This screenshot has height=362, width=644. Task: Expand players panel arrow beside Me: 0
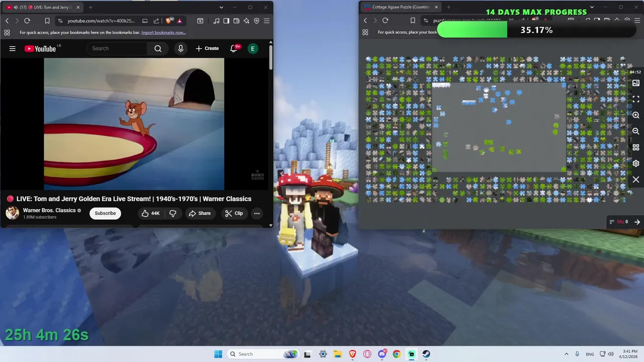637,222
